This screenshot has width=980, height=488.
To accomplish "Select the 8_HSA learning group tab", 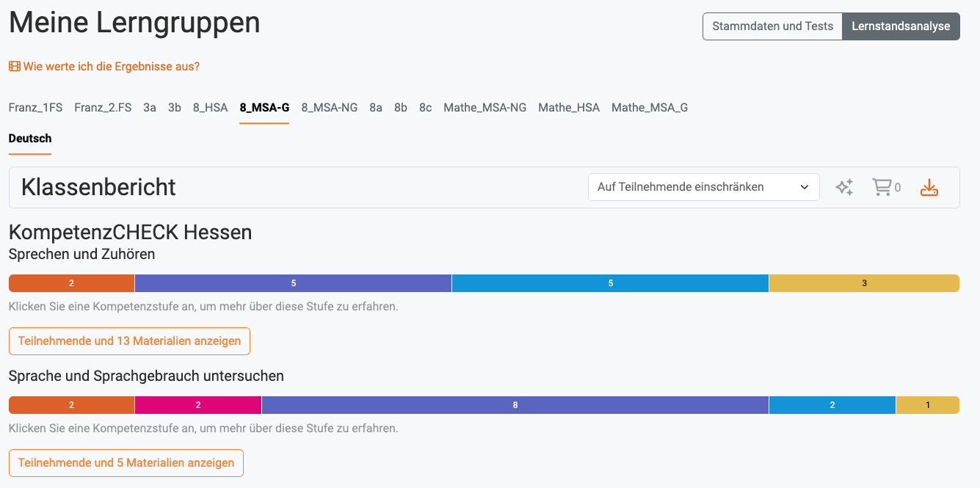I will (x=210, y=108).
